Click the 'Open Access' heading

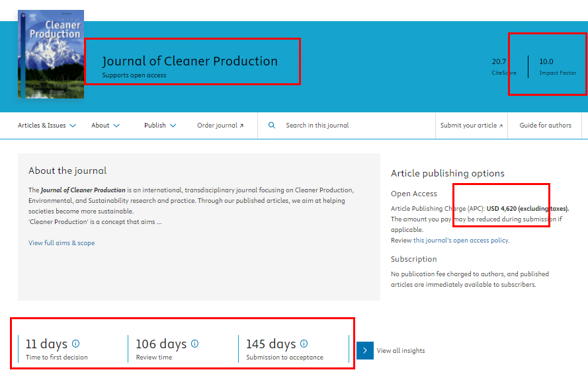tap(413, 194)
